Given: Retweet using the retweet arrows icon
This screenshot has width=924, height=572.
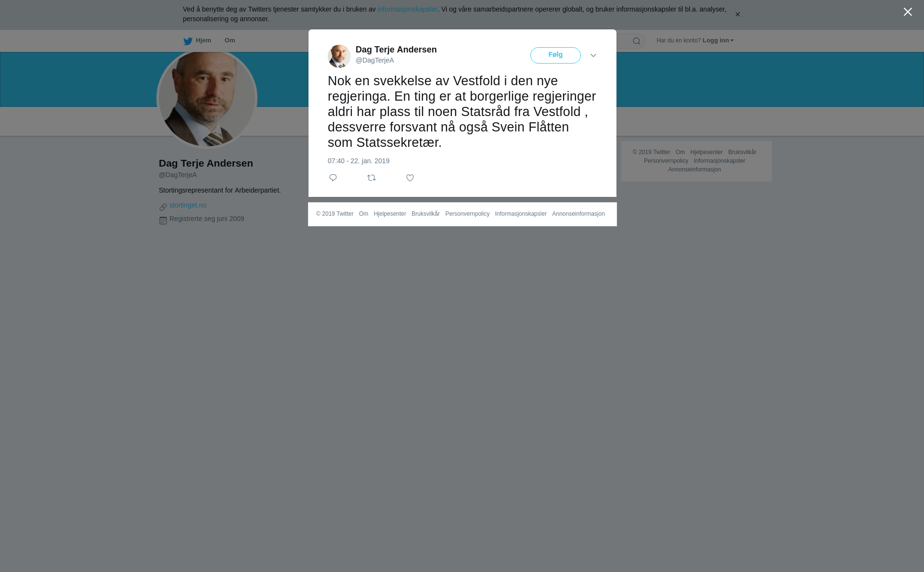Looking at the screenshot, I should tap(372, 178).
